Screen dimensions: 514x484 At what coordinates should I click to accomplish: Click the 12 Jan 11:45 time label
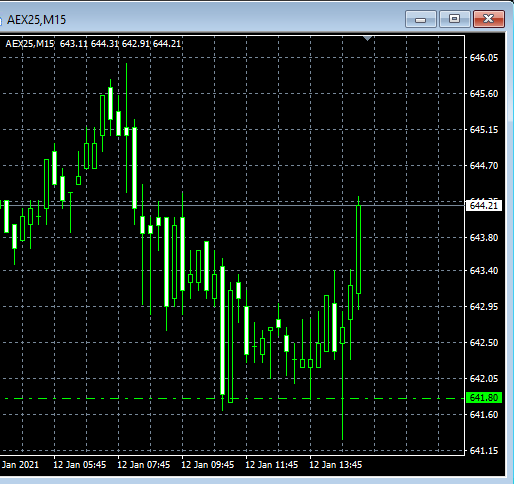coord(272,465)
